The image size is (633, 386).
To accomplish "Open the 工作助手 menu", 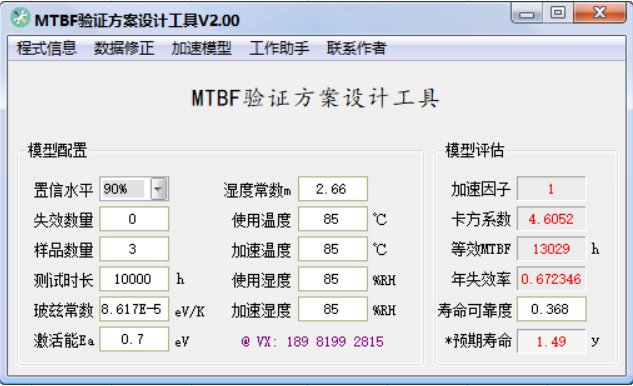I will pos(279,48).
